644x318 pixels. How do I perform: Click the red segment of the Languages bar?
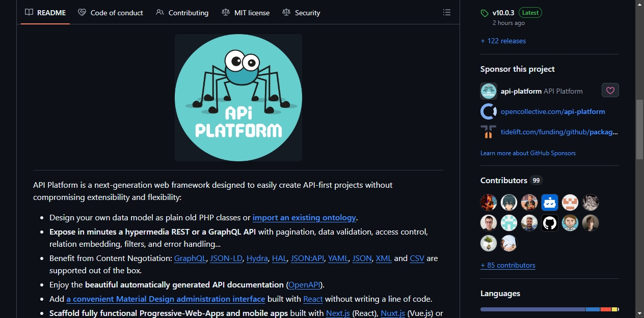pyautogui.click(x=606, y=309)
